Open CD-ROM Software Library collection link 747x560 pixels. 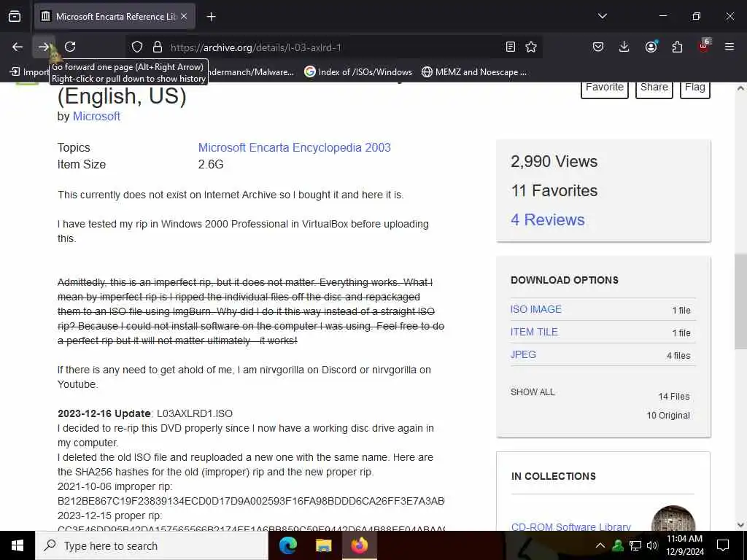coord(570,526)
